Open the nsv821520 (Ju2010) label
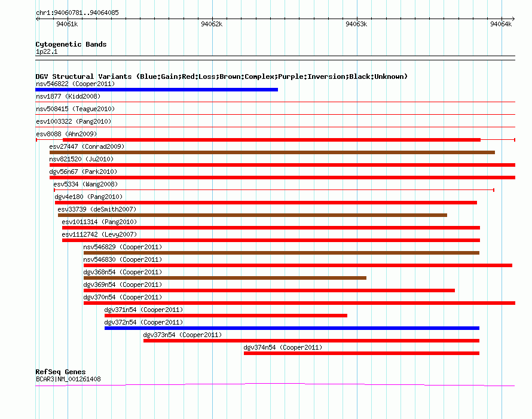Image resolution: width=532 pixels, height=419 pixels. pyautogui.click(x=81, y=159)
